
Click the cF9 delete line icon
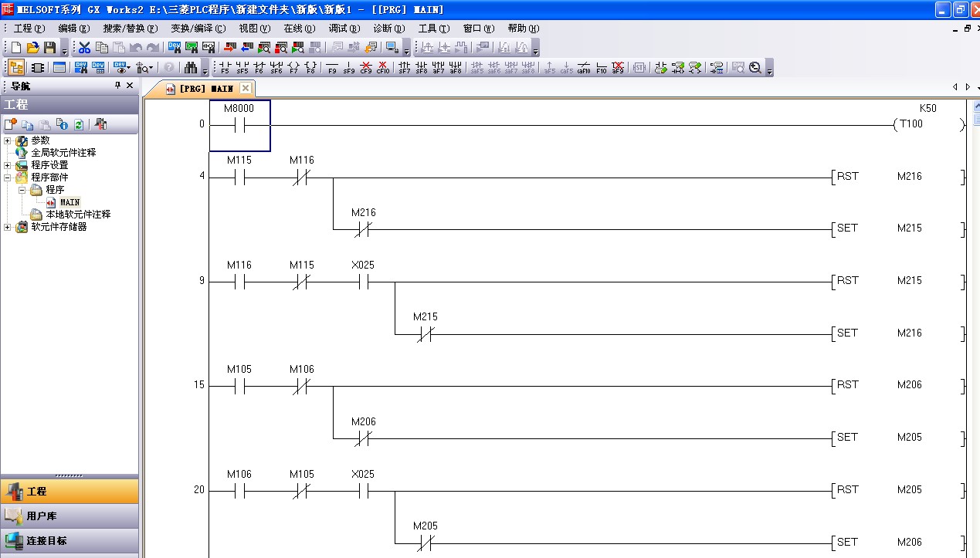[x=366, y=67]
